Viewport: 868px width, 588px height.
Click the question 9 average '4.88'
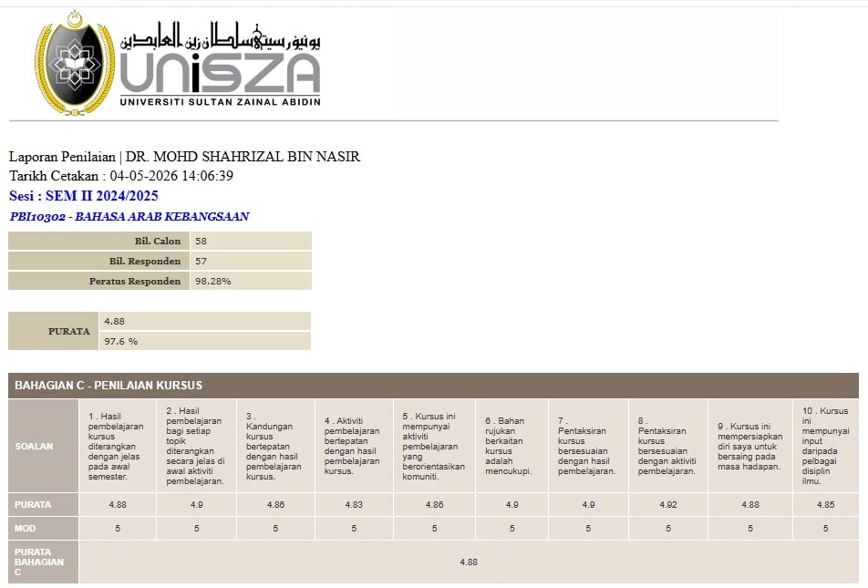coord(750,505)
